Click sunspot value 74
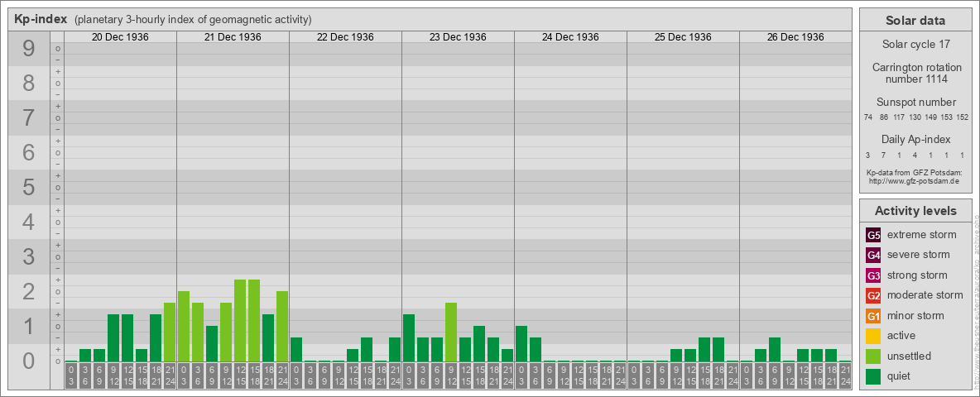This screenshot has height=397, width=980. [868, 117]
